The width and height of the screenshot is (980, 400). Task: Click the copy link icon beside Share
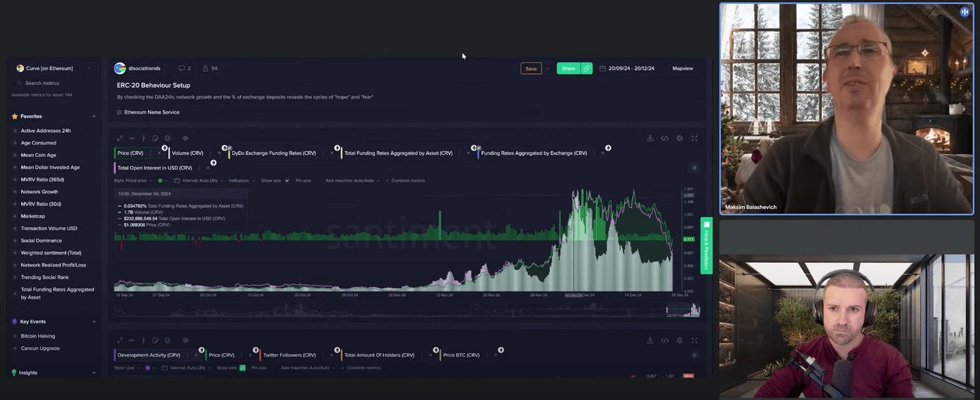(586, 68)
